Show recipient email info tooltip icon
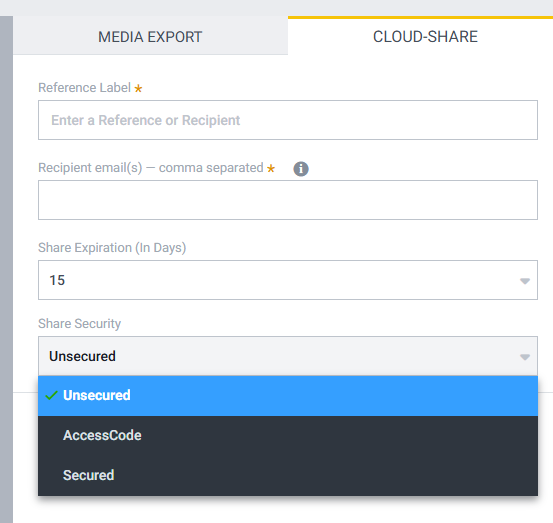This screenshot has width=553, height=523. click(301, 169)
